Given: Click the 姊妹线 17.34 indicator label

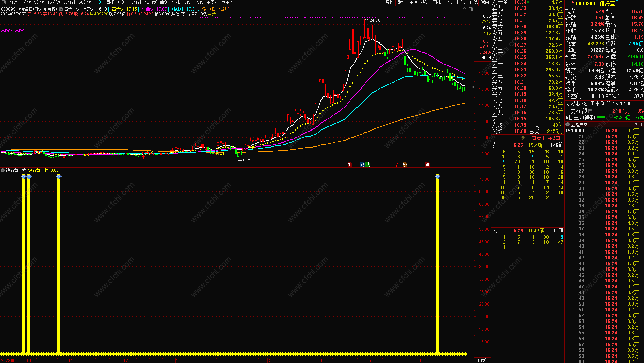Looking at the screenshot, I should (186, 9).
